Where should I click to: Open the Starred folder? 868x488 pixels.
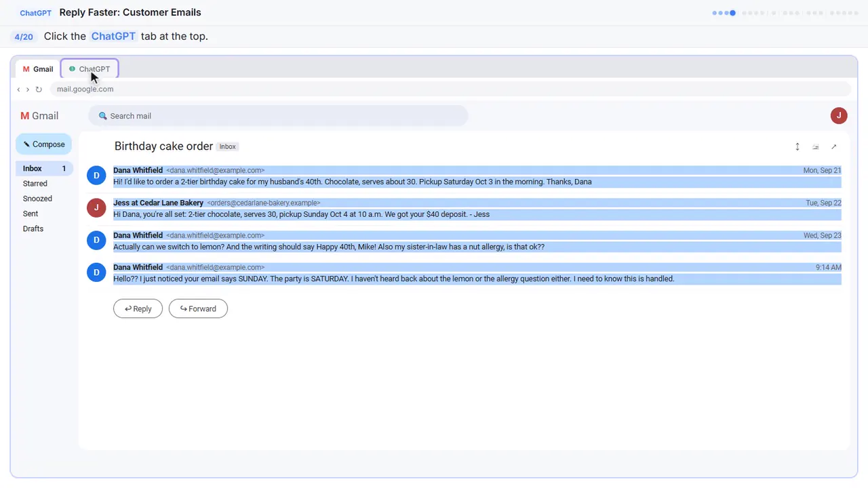[35, 184]
